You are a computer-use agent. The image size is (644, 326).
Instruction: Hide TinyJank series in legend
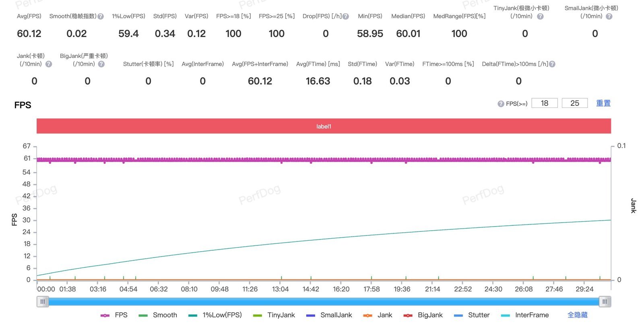(x=274, y=315)
